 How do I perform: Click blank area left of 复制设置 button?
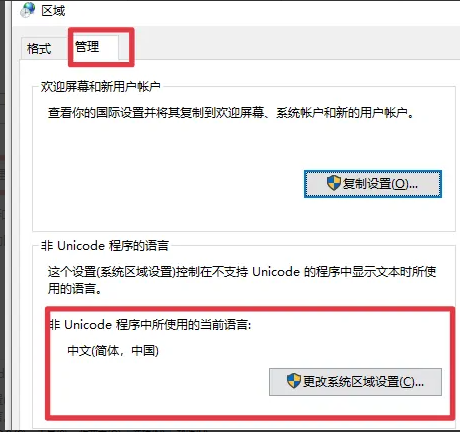click(x=167, y=184)
